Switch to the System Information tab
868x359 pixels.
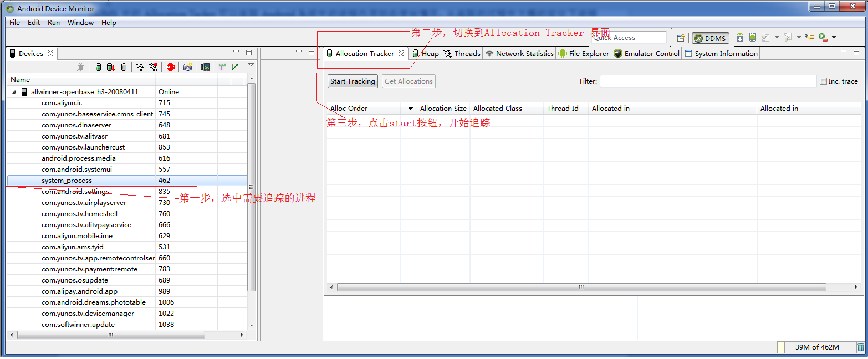721,54
